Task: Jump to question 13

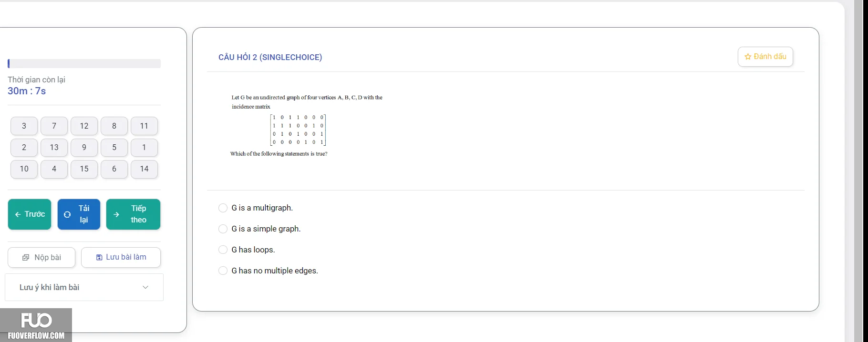Action: 54,148
